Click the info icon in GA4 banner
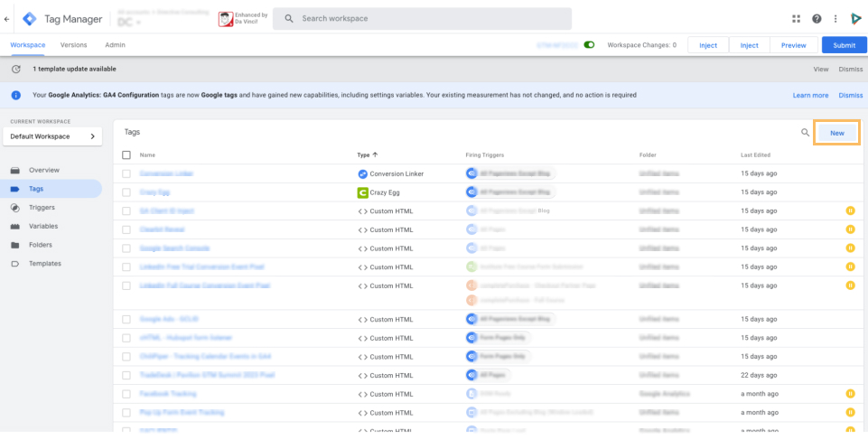Image resolution: width=868 pixels, height=440 pixels. (16, 95)
